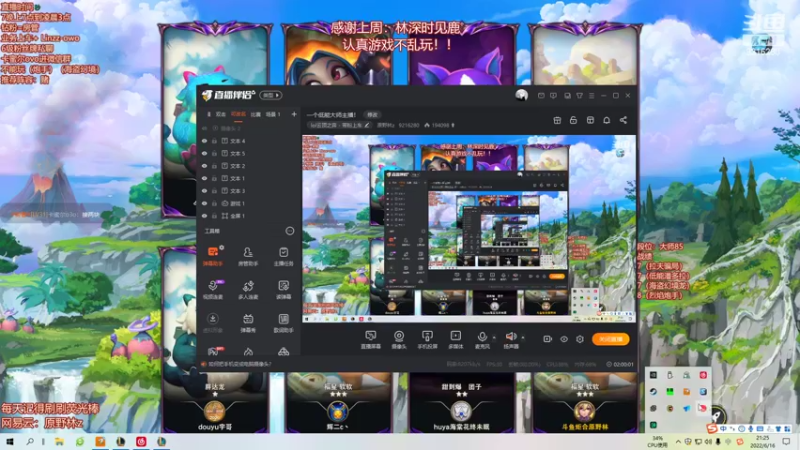Hide the 文本 4 layer

tap(205, 141)
